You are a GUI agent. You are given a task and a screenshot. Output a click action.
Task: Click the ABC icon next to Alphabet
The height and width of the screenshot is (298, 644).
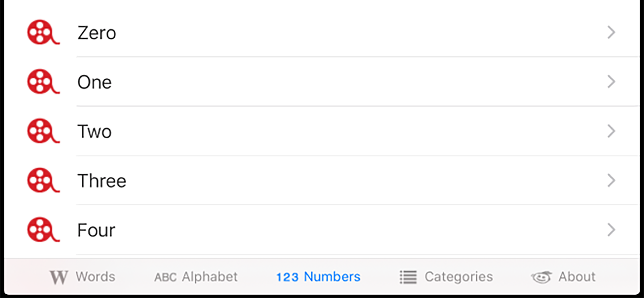[166, 277]
